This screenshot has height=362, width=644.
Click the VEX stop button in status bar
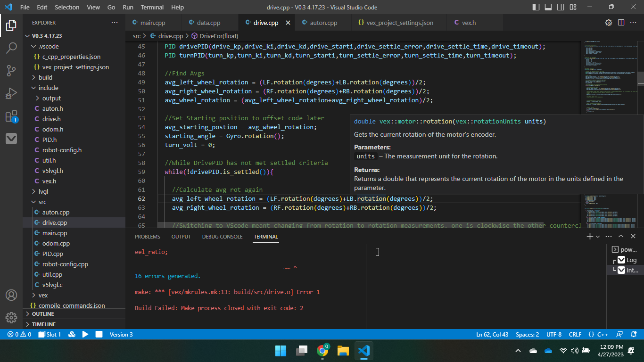(x=99, y=334)
